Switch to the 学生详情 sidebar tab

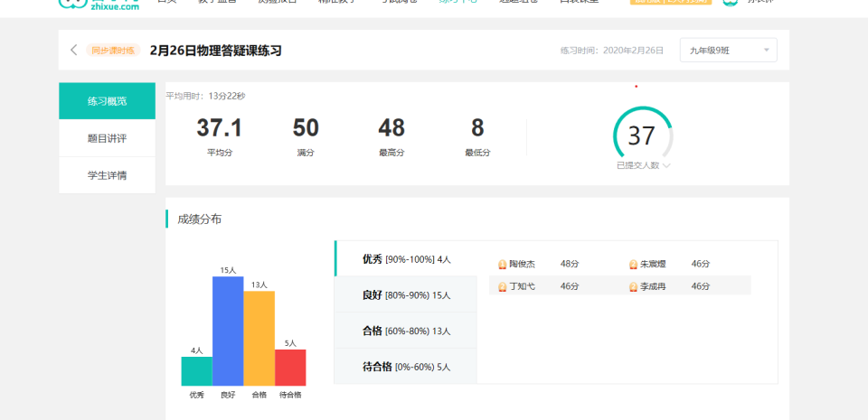[x=107, y=175]
